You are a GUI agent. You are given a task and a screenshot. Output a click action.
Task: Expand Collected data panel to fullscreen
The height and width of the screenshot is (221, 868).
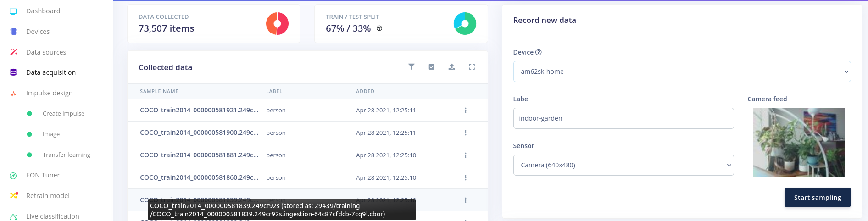pyautogui.click(x=472, y=67)
